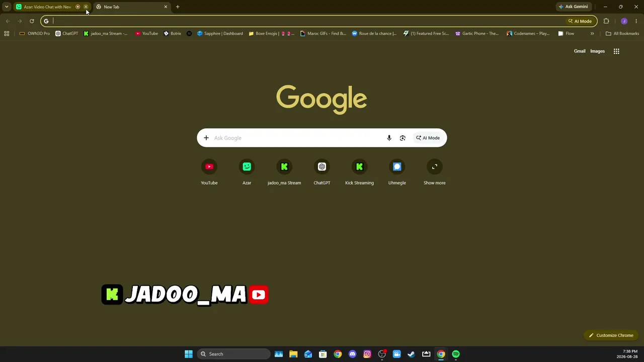
Task: Open the Codenames bookmark
Action: click(528, 34)
